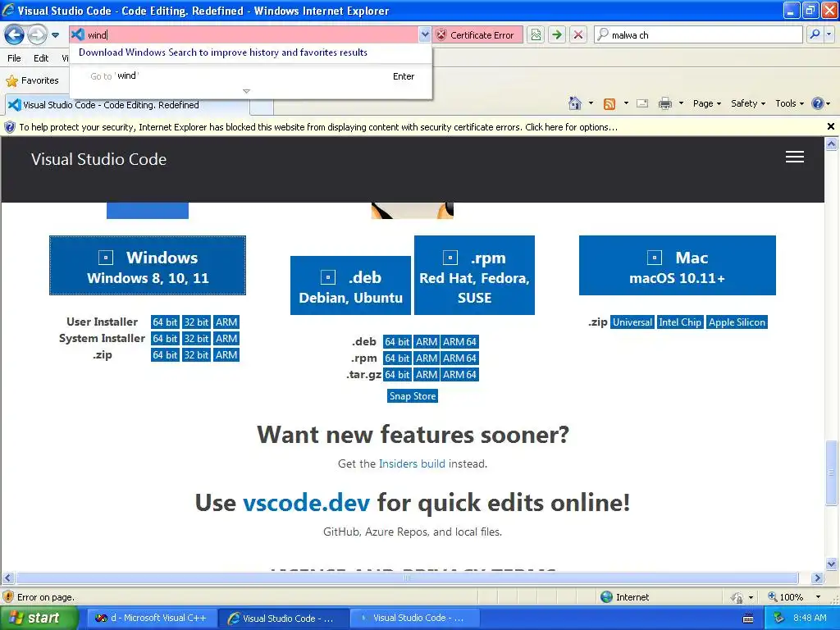Image resolution: width=840 pixels, height=630 pixels.
Task: Click the .rpm Red Hat, Fedora download button
Action: coord(474,276)
